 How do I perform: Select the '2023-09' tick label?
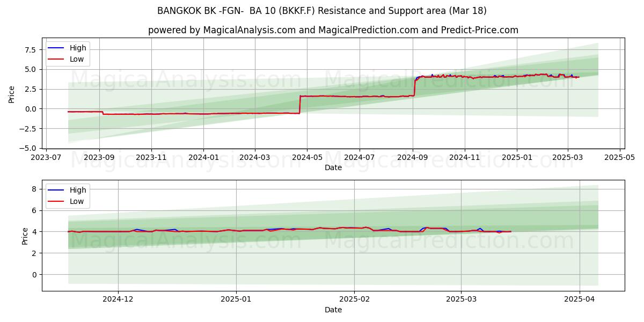tap(99, 158)
